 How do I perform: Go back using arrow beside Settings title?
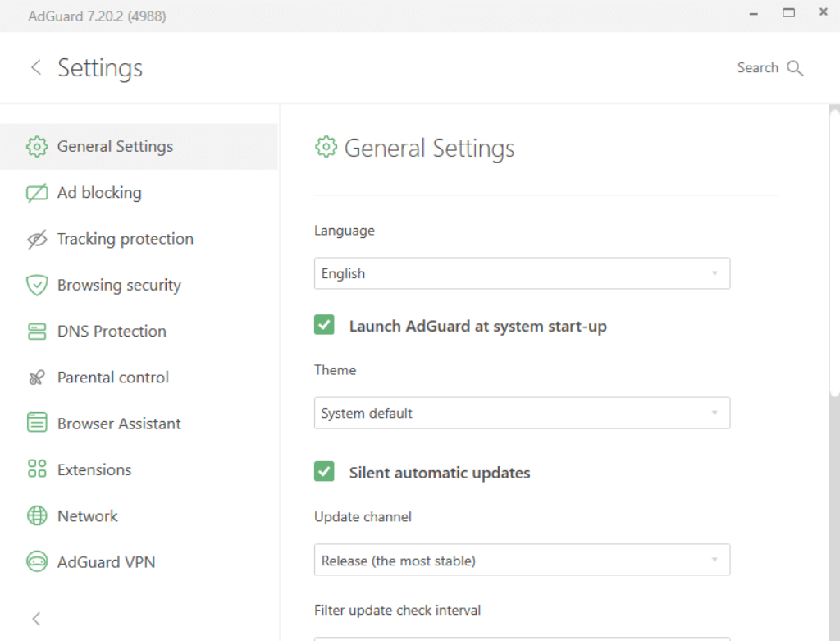tap(36, 67)
